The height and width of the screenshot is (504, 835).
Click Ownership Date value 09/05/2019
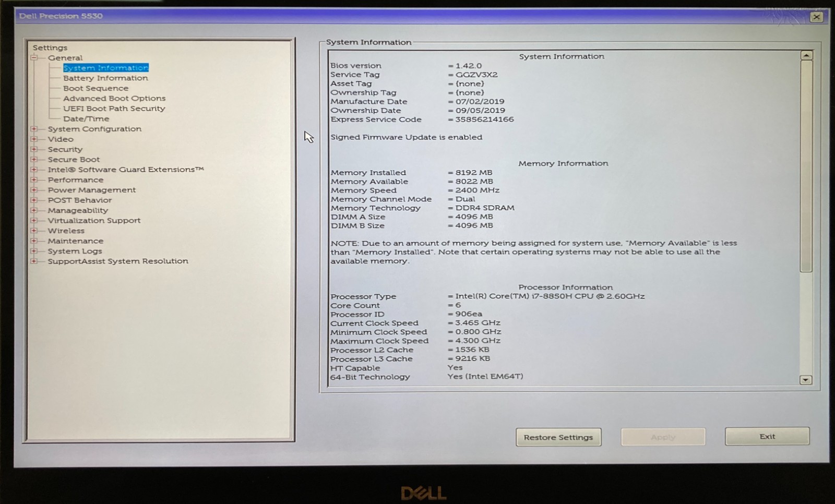tap(480, 111)
